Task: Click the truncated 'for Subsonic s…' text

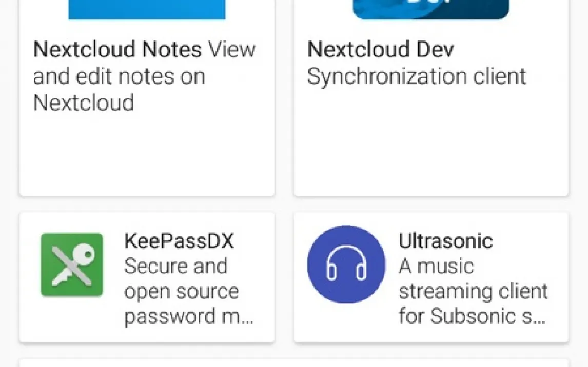Action: coord(472,316)
